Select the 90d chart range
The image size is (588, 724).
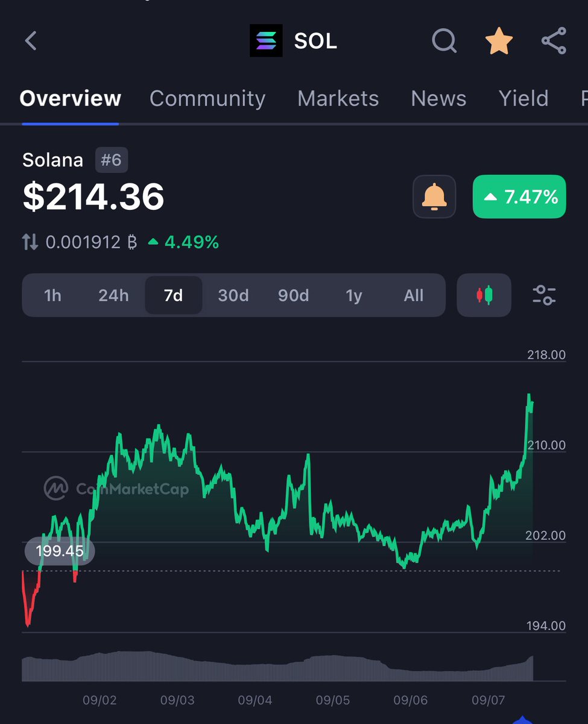point(293,296)
